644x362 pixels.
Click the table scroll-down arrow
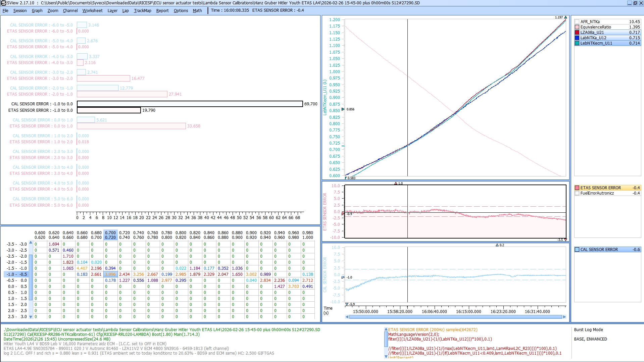[x=31, y=317]
